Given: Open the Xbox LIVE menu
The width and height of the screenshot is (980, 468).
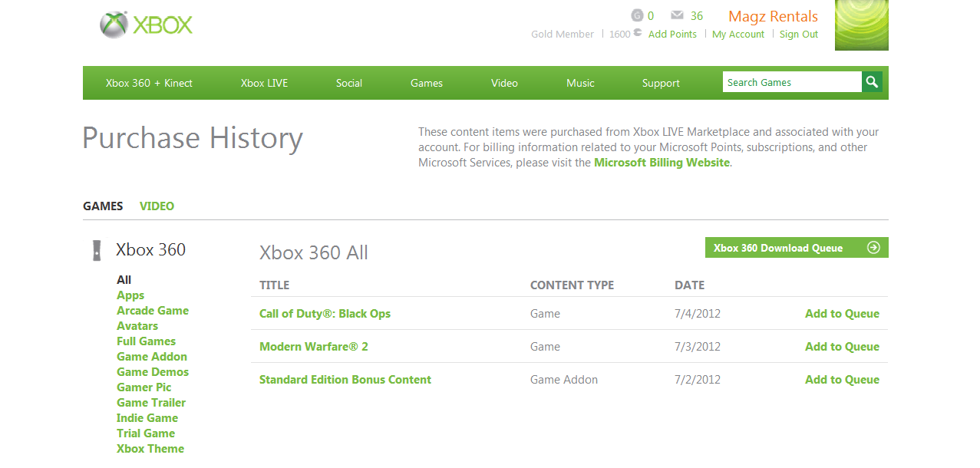Looking at the screenshot, I should 264,83.
